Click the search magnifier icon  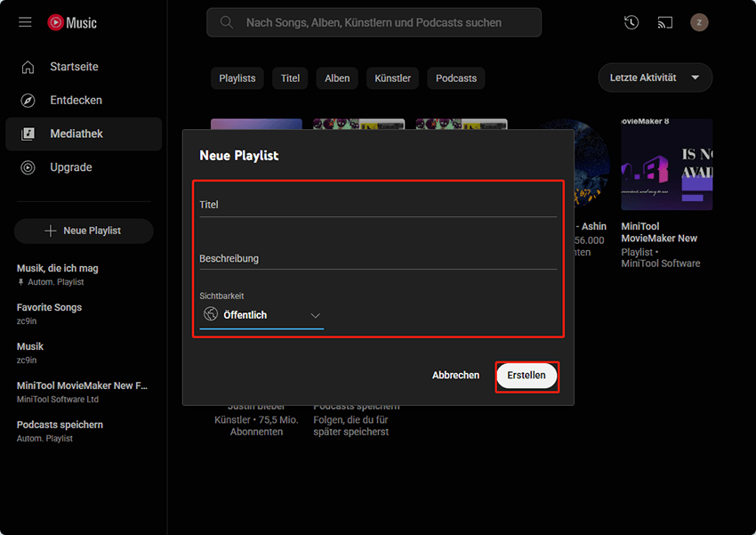226,22
